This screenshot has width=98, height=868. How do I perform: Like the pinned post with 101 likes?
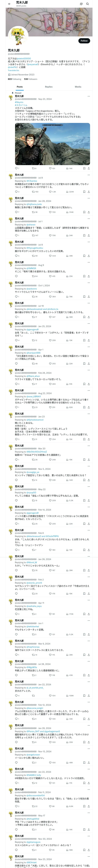[x=52, y=168]
